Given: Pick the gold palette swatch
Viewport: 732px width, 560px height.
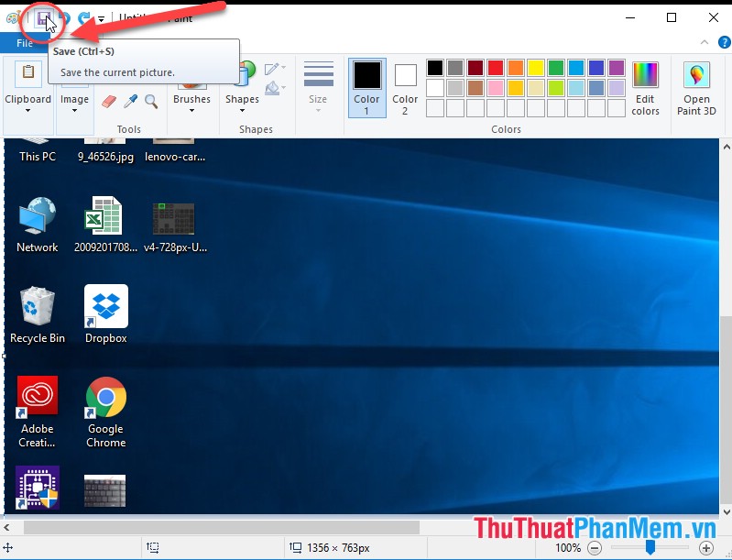Looking at the screenshot, I should click(516, 88).
